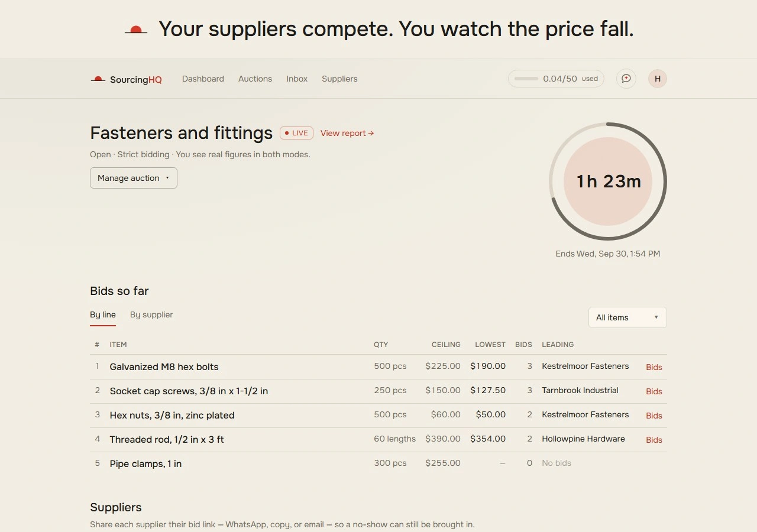Viewport: 757px width, 532px height.
Task: Click the ceiling price $255.00
Action: [x=443, y=463]
